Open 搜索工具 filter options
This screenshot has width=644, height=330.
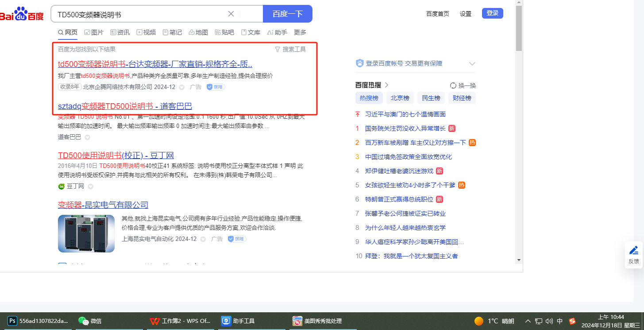[x=290, y=49]
